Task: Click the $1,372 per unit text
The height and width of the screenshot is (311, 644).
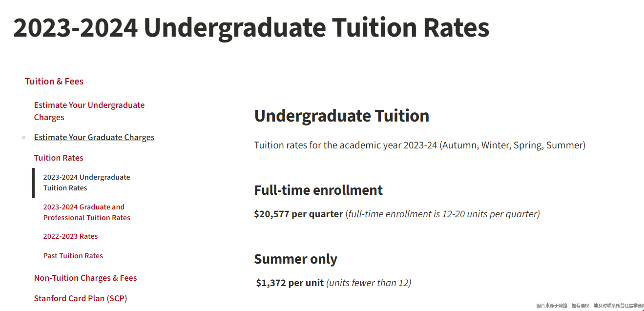Action: [x=290, y=283]
